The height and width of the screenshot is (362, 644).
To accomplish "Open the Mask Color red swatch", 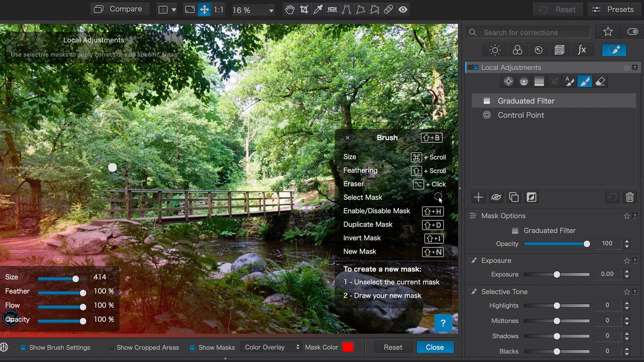I will click(x=348, y=347).
